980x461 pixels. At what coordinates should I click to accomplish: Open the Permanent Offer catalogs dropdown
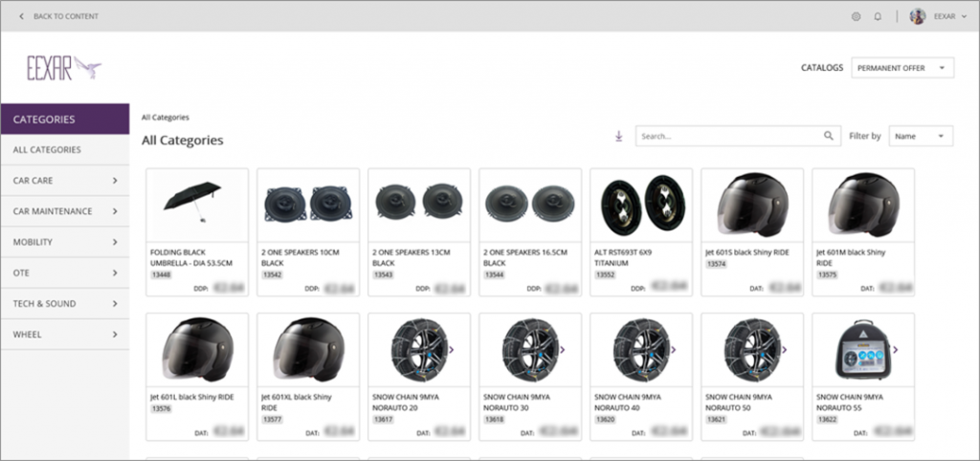(902, 68)
